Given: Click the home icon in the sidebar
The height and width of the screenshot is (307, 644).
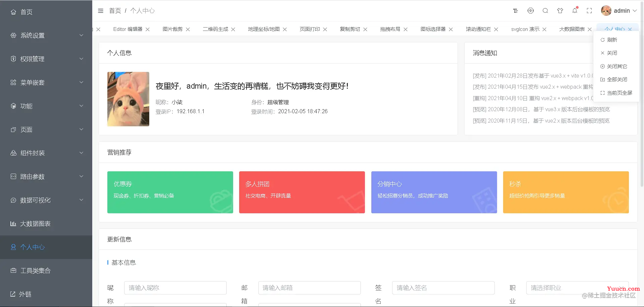Looking at the screenshot, I should (x=13, y=12).
